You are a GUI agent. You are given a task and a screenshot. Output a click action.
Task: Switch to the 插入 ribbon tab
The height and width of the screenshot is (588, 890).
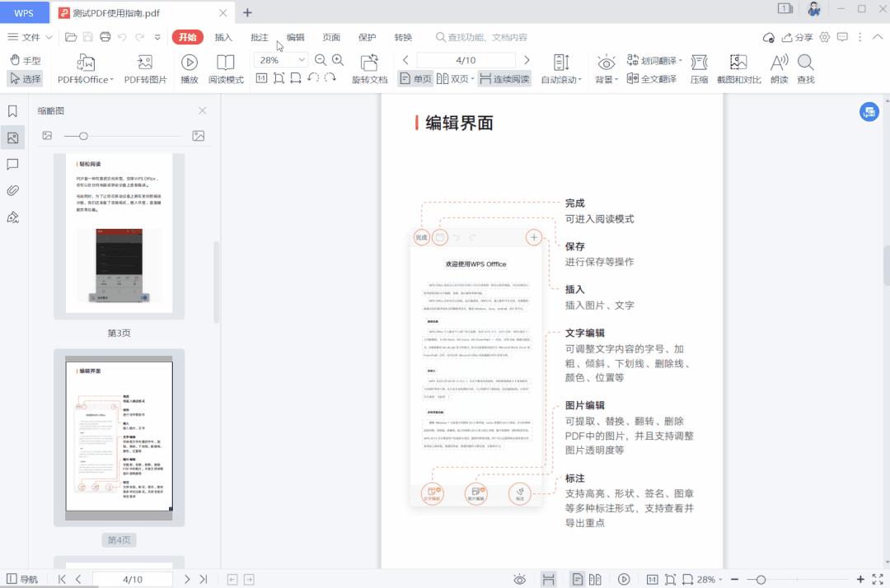coord(222,37)
